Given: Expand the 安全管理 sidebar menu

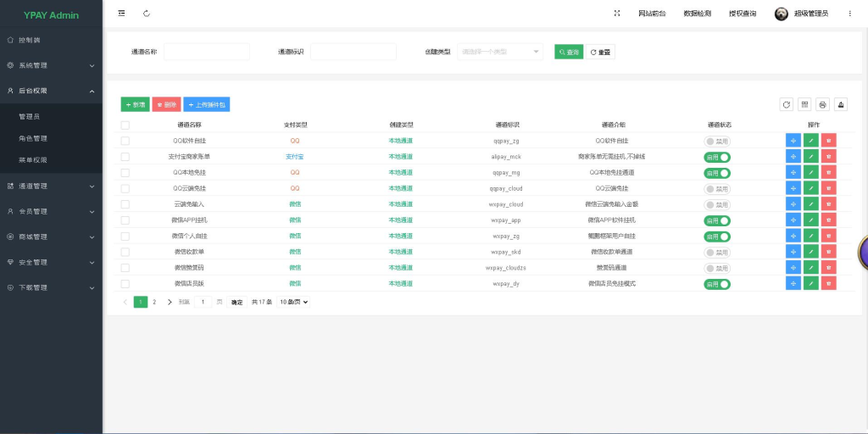Looking at the screenshot, I should pyautogui.click(x=51, y=263).
